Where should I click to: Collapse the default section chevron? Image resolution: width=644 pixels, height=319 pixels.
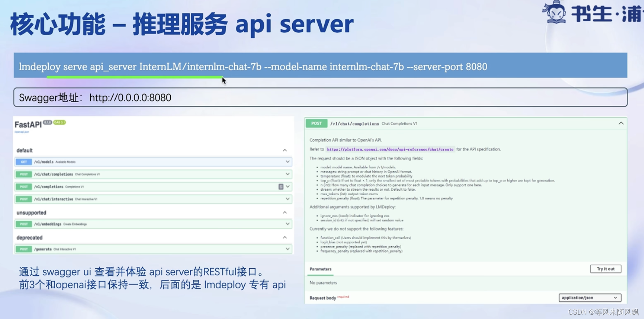tap(285, 150)
